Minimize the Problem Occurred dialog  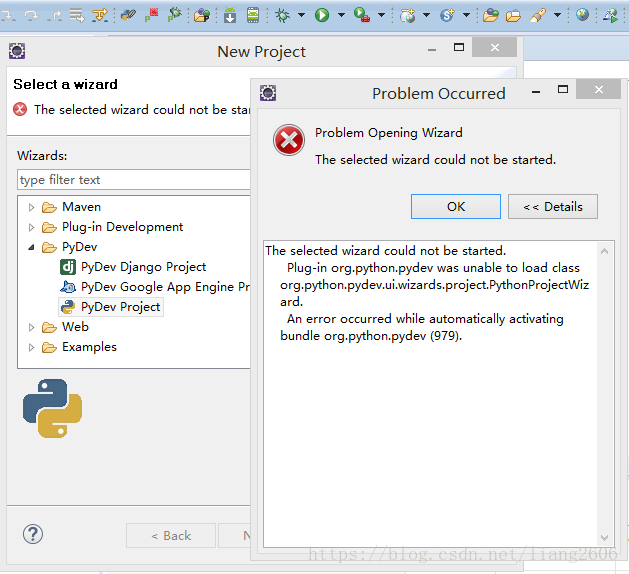click(536, 92)
